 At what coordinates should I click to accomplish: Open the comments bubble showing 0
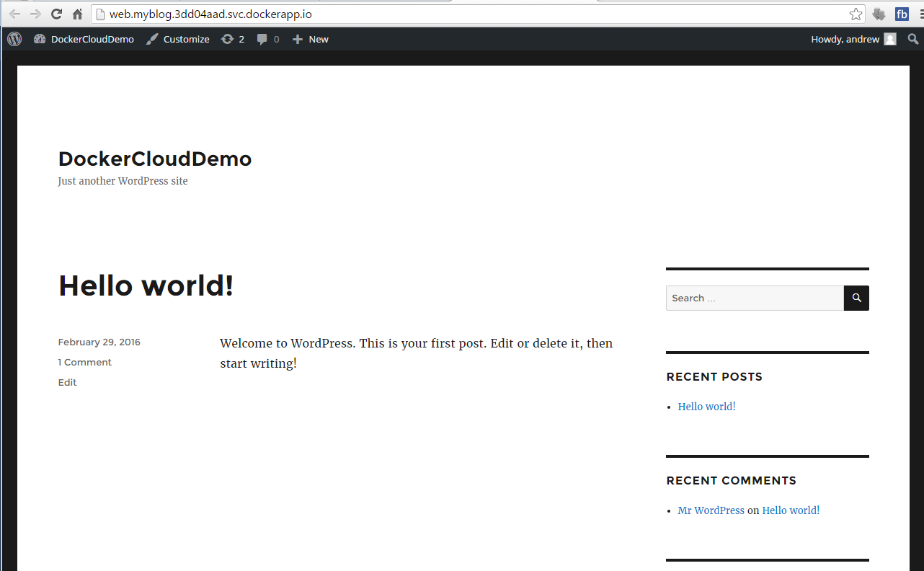pos(267,39)
